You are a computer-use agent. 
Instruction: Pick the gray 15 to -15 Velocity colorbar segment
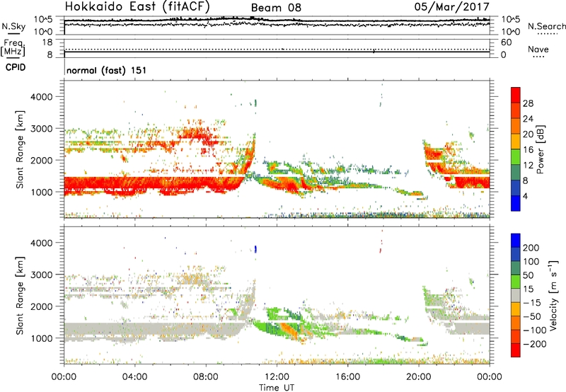(516, 295)
